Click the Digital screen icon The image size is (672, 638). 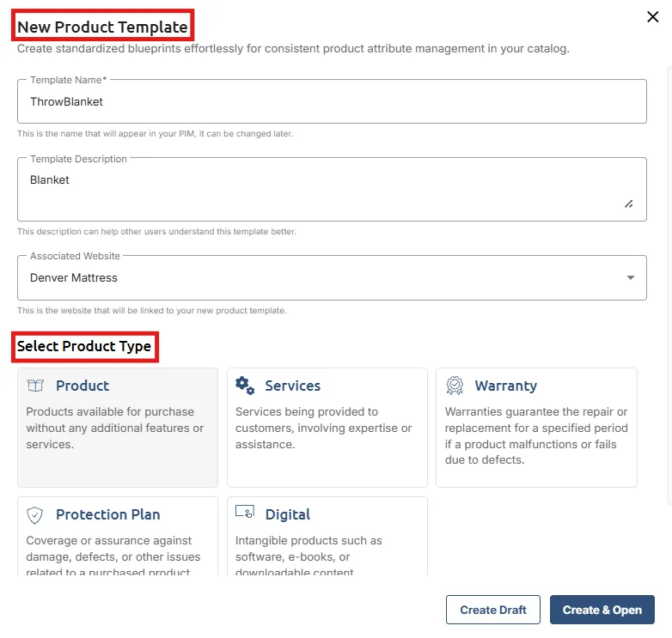[x=245, y=512]
